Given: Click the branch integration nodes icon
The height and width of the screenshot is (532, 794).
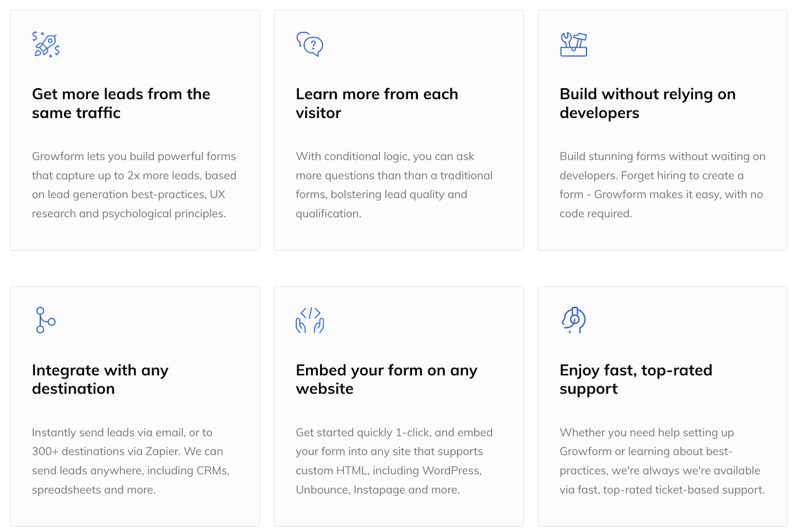Looking at the screenshot, I should (x=45, y=320).
